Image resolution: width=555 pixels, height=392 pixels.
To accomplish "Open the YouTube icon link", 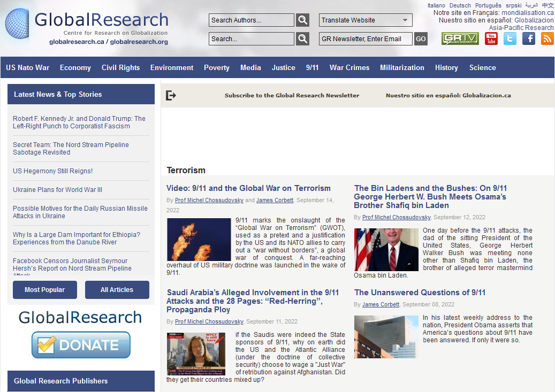I will point(491,39).
